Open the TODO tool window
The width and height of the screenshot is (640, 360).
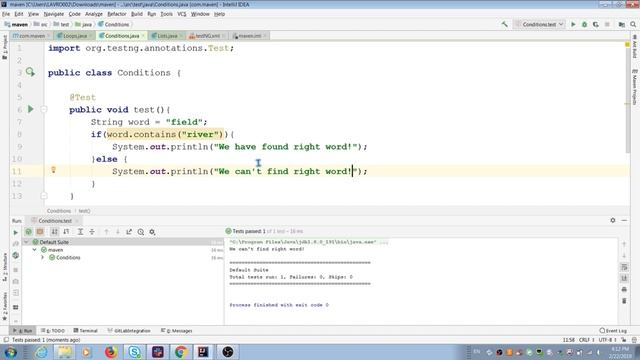click(53, 331)
